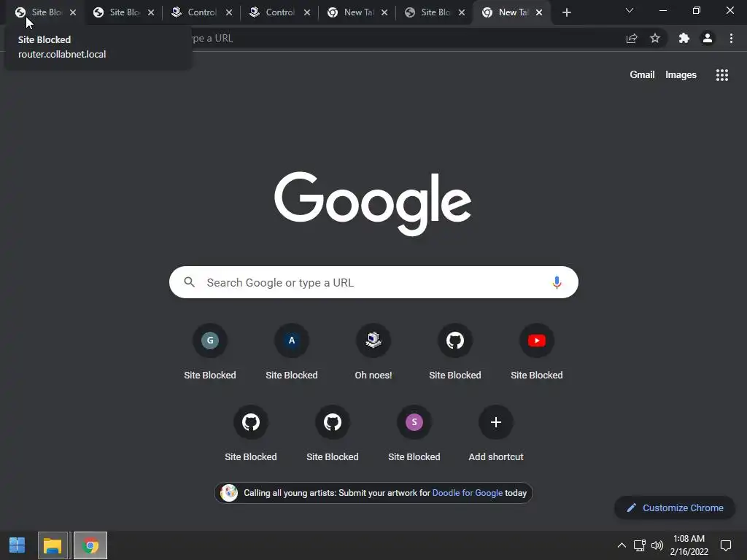Open the A Site Blocked shortcut
Viewport: 747px width, 560px height.
point(292,351)
